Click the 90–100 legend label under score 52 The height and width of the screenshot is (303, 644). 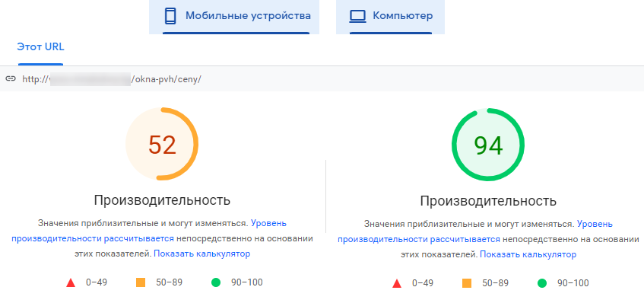coord(247,282)
